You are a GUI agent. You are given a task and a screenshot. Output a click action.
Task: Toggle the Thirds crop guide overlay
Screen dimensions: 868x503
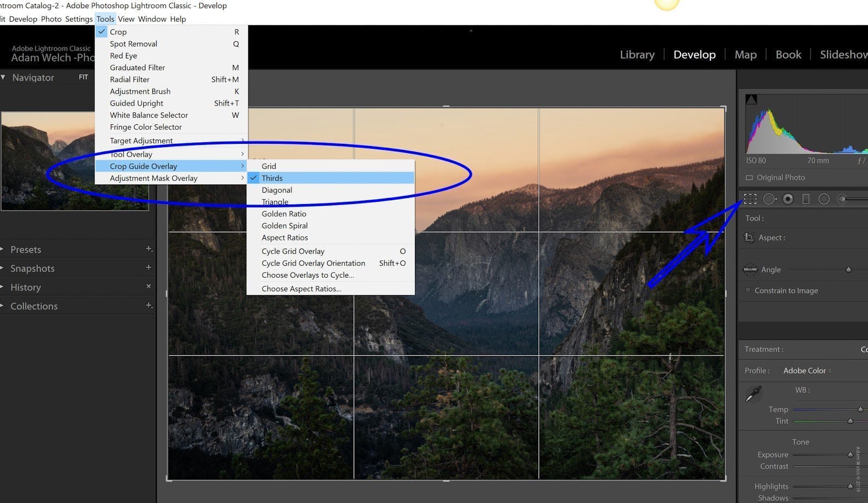point(272,177)
